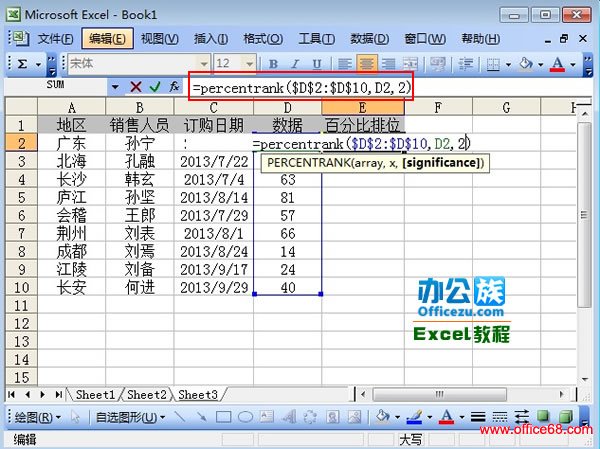Click the Arrow Style icon

(x=522, y=417)
